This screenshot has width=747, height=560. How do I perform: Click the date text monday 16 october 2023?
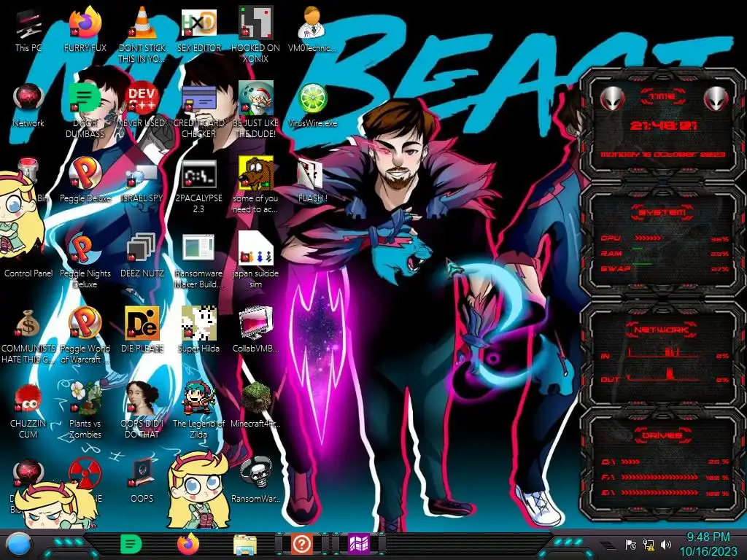pos(662,155)
